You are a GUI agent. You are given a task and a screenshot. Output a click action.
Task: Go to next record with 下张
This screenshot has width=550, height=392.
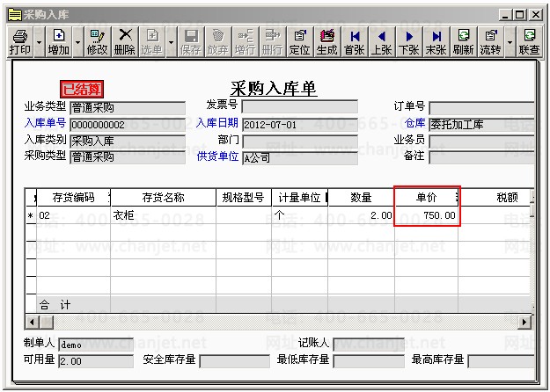[409, 41]
